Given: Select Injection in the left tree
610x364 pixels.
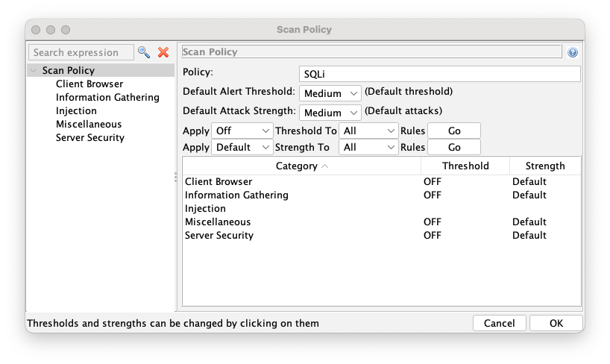Looking at the screenshot, I should (x=76, y=111).
